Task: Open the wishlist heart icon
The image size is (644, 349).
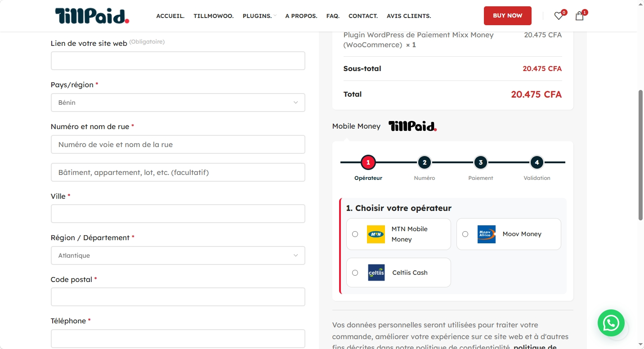Action: coord(558,16)
